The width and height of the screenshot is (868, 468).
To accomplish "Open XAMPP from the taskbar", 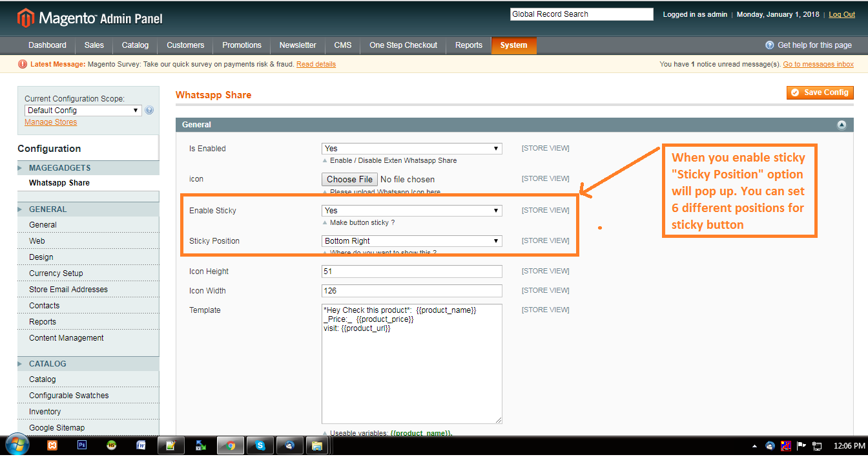I will (53, 445).
